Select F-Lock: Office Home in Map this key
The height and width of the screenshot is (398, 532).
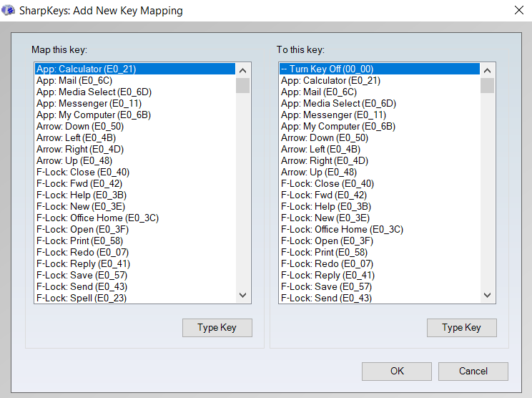pyautogui.click(x=97, y=218)
